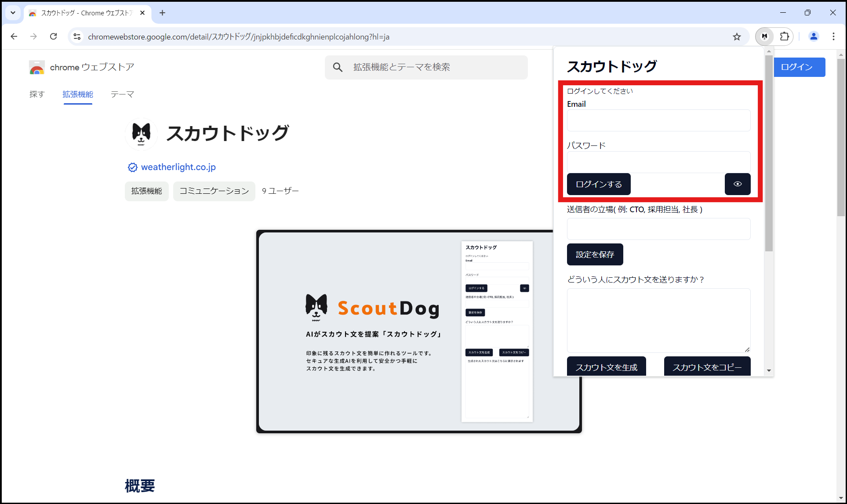Click the Chrome Web Store logo

coord(37,67)
